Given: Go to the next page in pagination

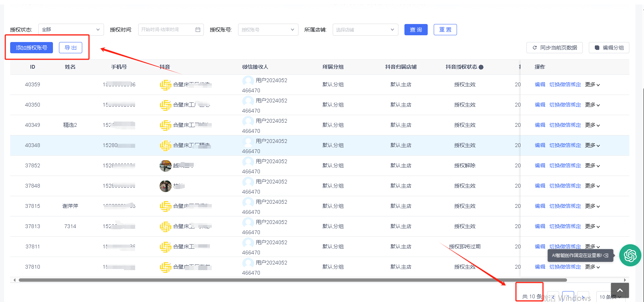Looking at the screenshot, I should 583,297.
